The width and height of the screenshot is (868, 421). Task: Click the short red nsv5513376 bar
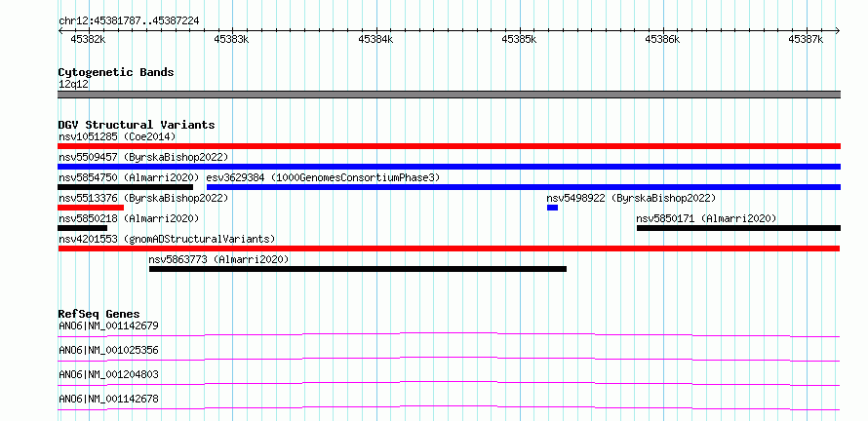point(91,208)
